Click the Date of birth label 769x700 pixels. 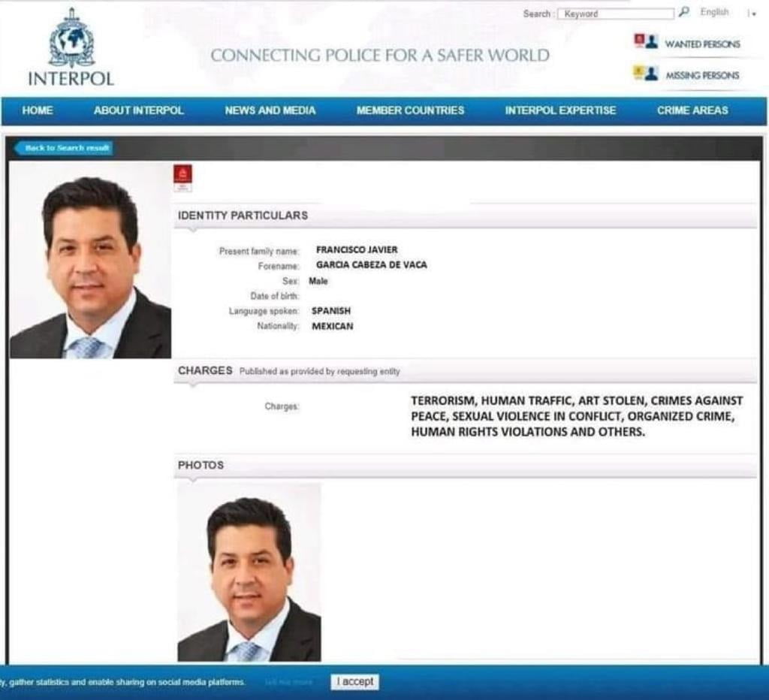coord(275,296)
